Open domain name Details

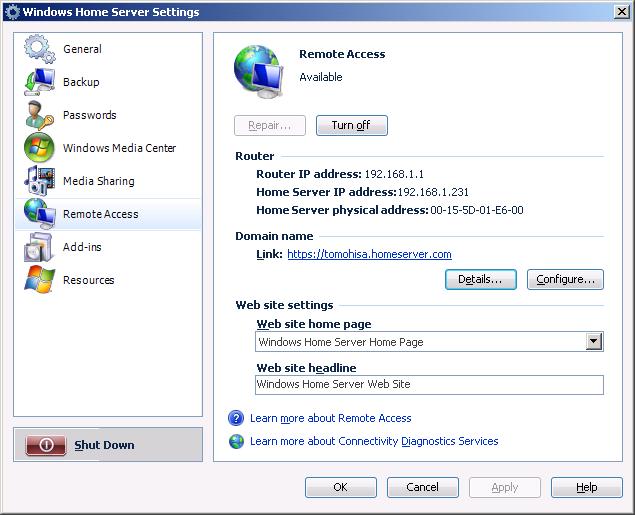[x=481, y=279]
